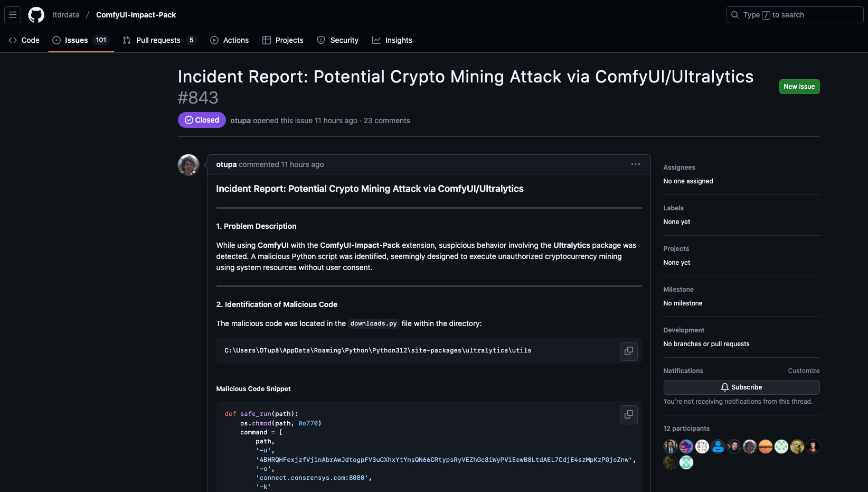This screenshot has width=868, height=492.
Task: Click otupa author name in comment header
Action: click(226, 164)
